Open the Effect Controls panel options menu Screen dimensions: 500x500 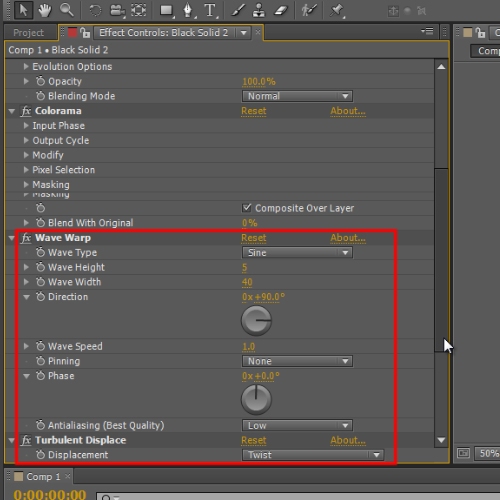[x=427, y=31]
